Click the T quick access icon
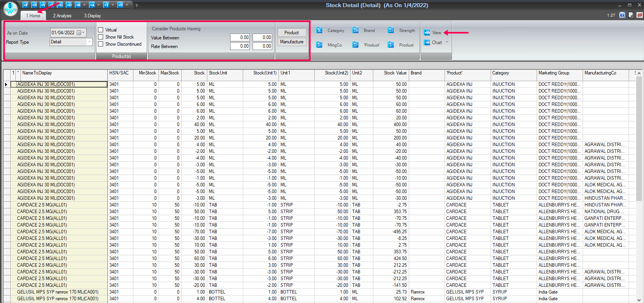 click(x=106, y=5)
